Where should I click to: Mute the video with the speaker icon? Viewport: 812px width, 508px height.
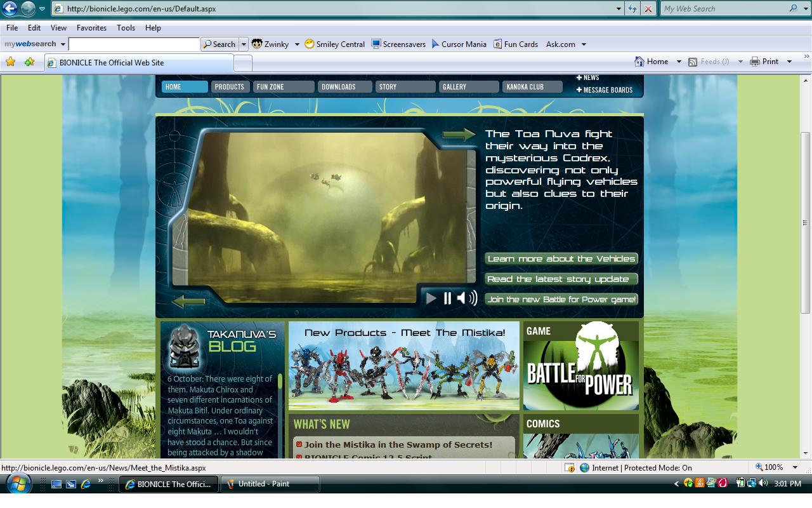tap(466, 298)
